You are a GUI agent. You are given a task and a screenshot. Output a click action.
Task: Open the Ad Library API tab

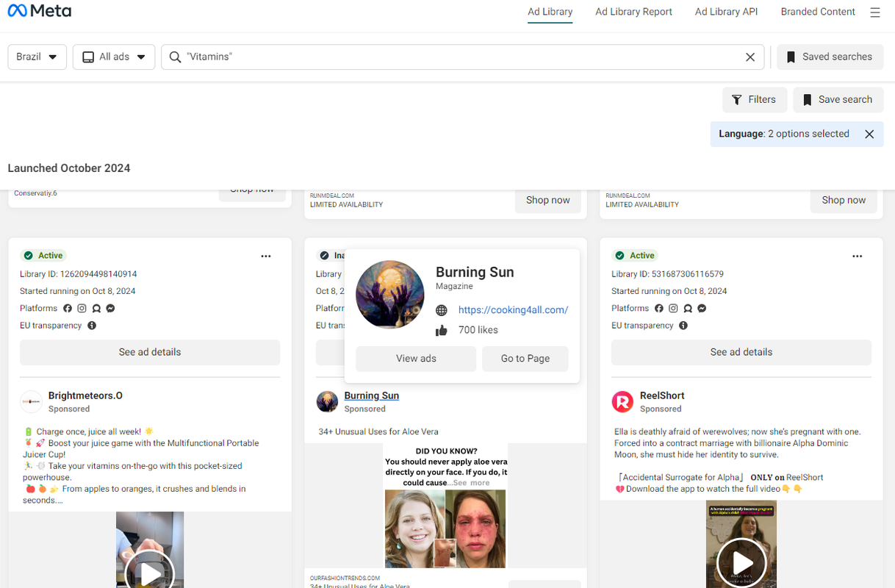click(726, 12)
